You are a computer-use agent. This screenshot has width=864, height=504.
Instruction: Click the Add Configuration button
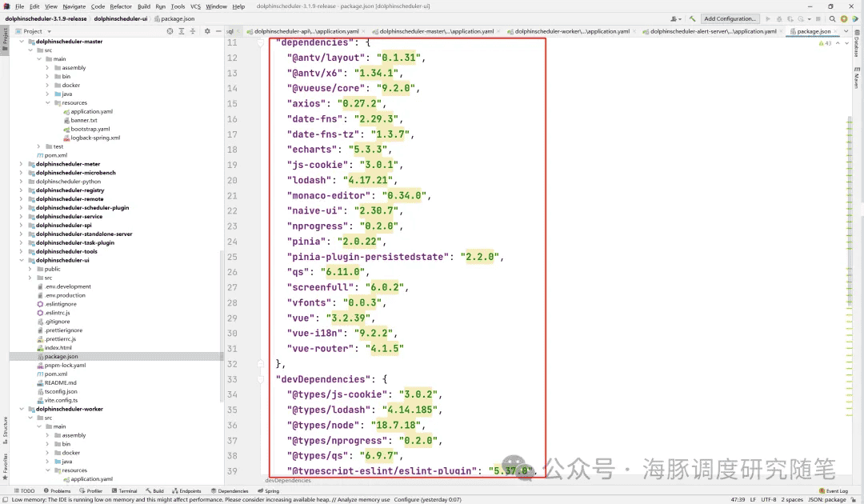[x=729, y=18]
